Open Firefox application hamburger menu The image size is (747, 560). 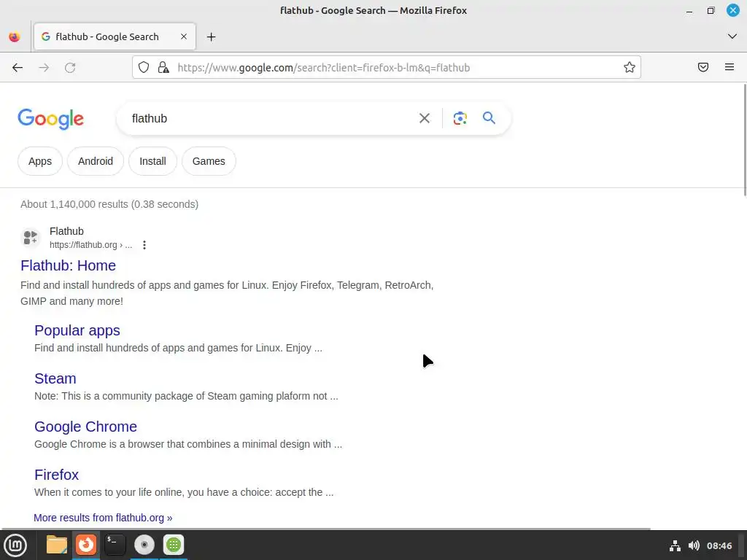tap(729, 67)
